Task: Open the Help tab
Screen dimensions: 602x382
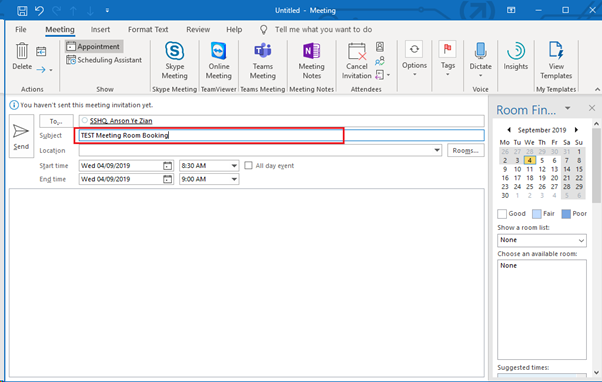Action: 234,30
